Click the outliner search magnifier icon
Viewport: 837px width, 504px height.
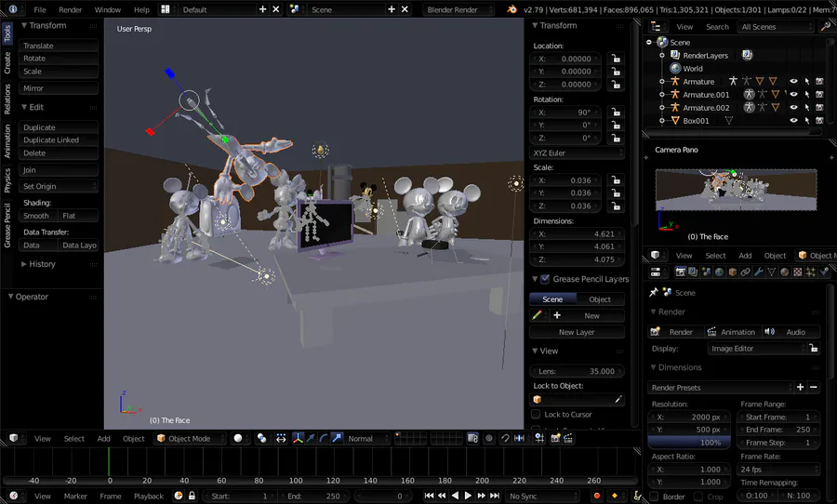[x=826, y=26]
